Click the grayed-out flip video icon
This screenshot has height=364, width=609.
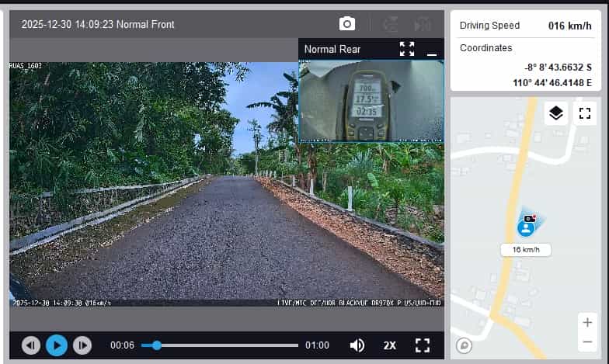pyautogui.click(x=390, y=24)
